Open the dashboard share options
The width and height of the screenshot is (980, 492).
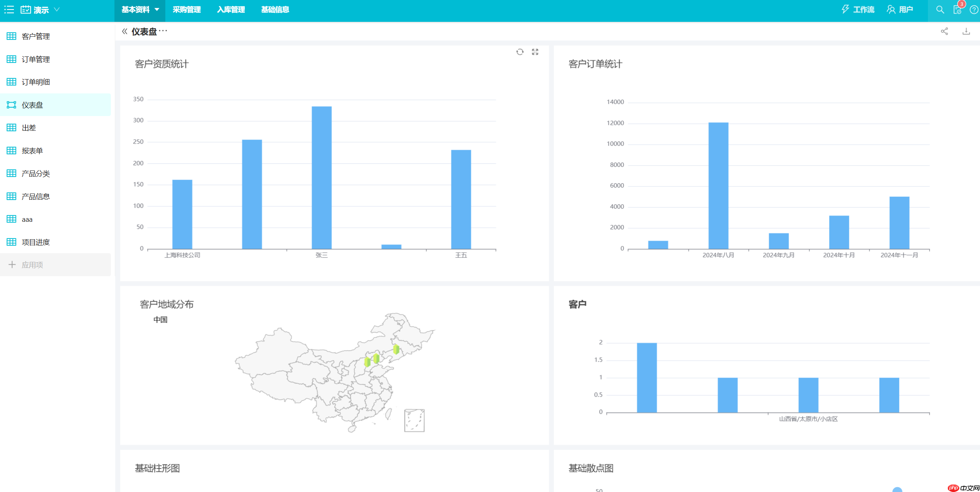(x=945, y=31)
